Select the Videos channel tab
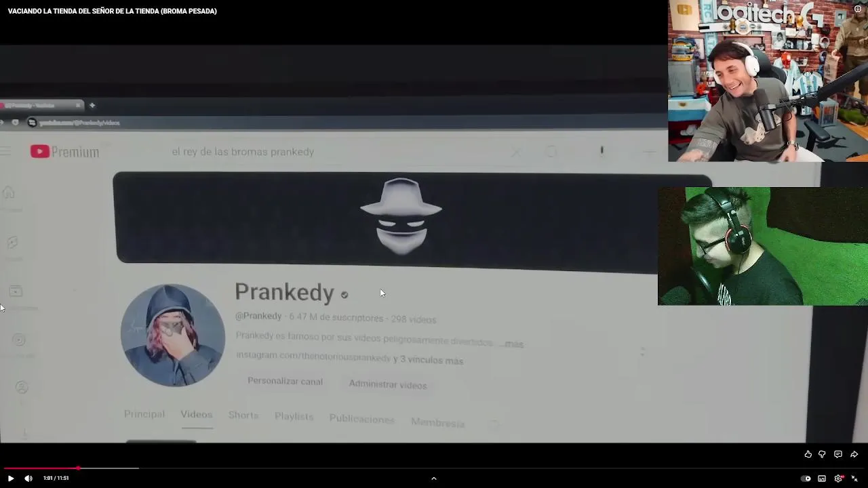Image resolution: width=868 pixels, height=488 pixels. pos(196,415)
